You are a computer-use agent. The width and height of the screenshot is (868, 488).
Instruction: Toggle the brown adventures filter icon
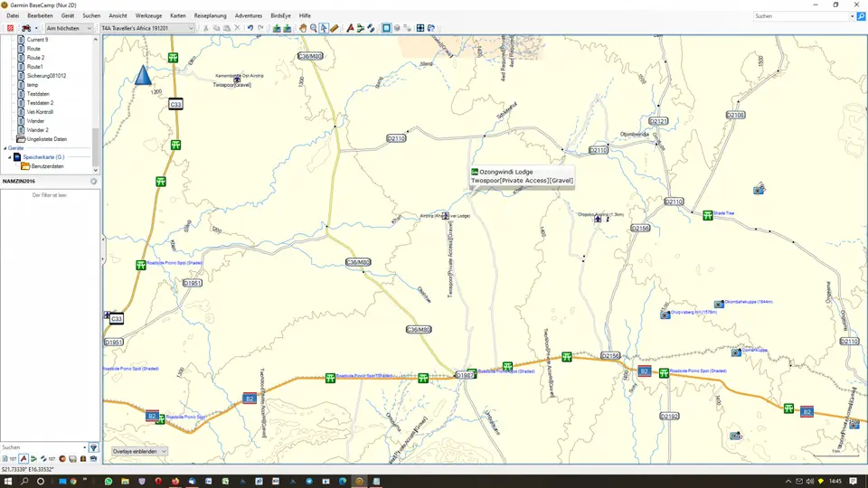[83, 459]
